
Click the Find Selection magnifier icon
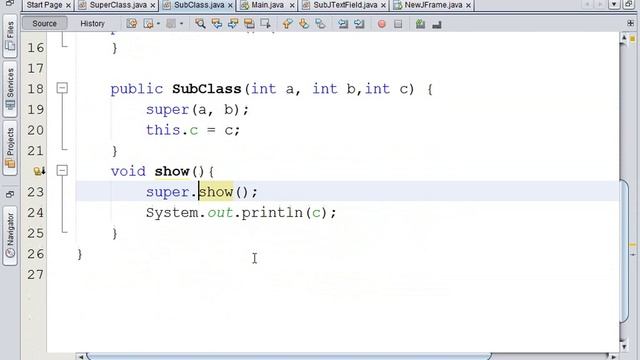pos(200,24)
